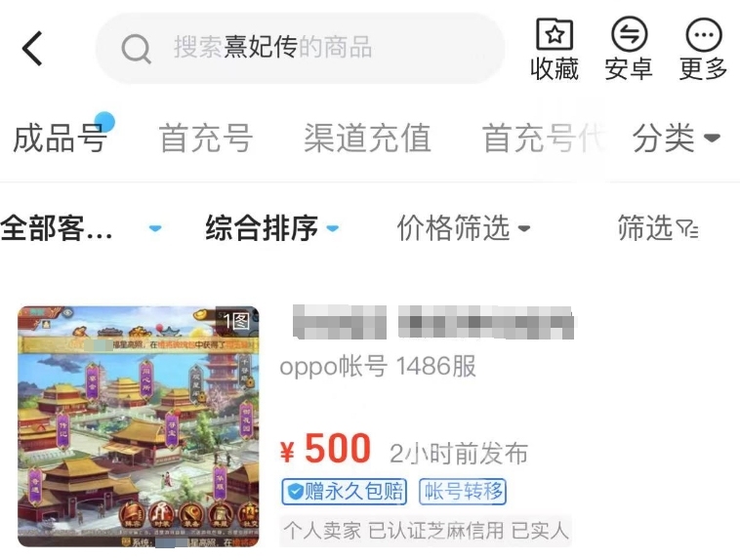Click the shield icon in 赠永久包赔 badge
Image resolution: width=740 pixels, height=560 pixels.
click(x=295, y=492)
